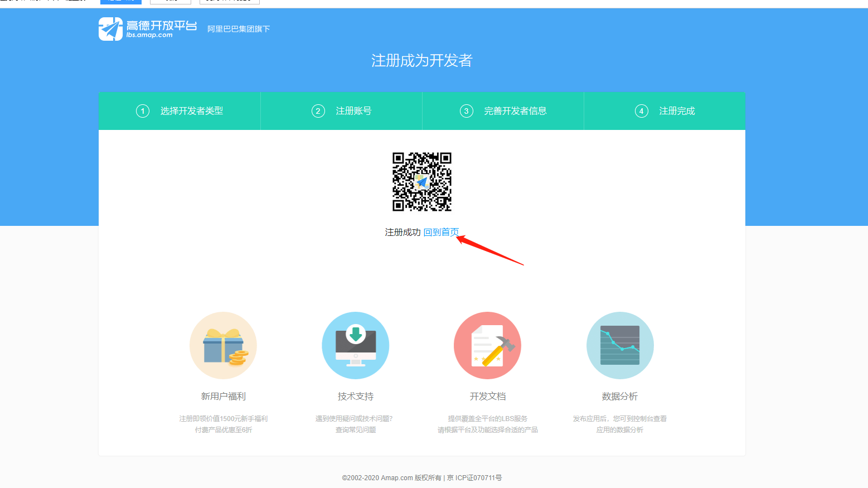Open the 回到首页 link
Screen dimensions: 868x488
(441, 232)
